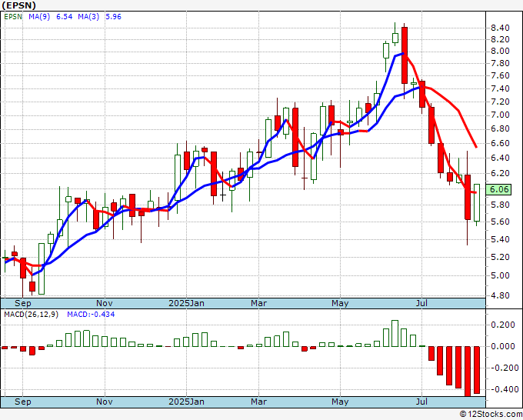Click the MA(3) value 5.96

point(113,17)
